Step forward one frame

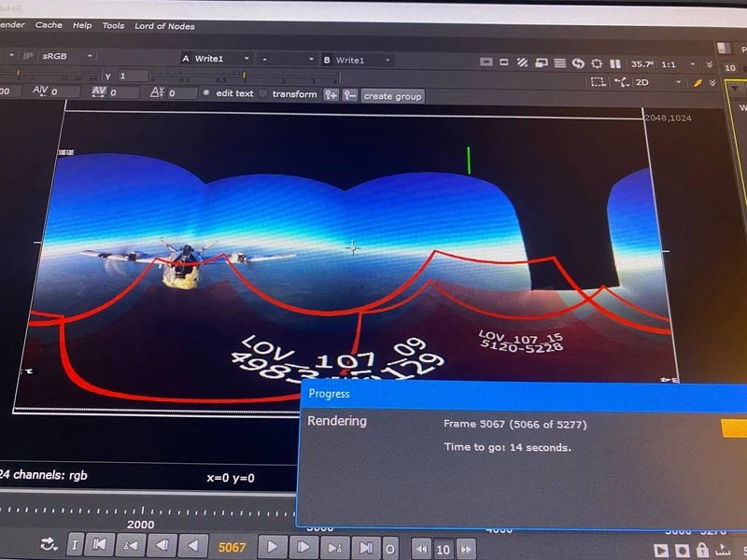click(303, 547)
